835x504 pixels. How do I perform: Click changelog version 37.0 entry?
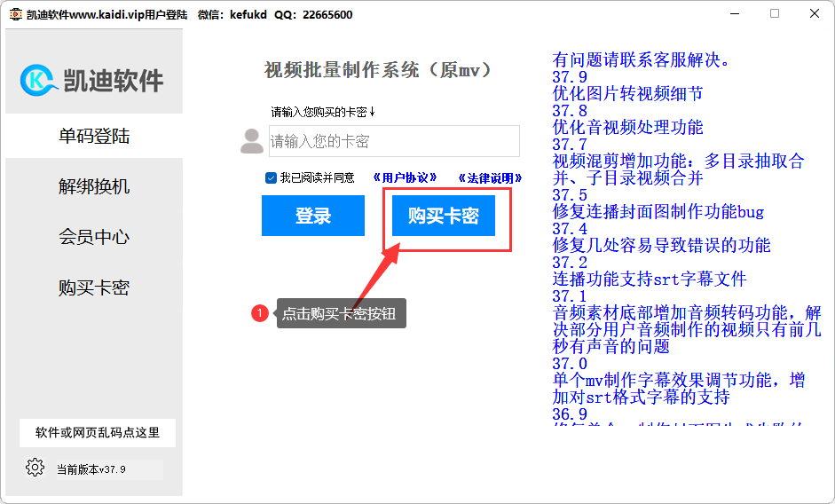570,363
